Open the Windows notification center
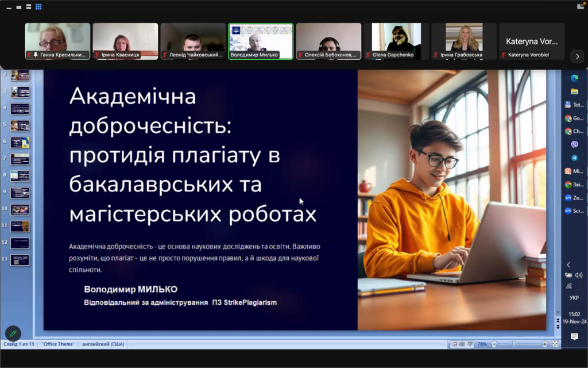588x368 pixels. coord(574,336)
